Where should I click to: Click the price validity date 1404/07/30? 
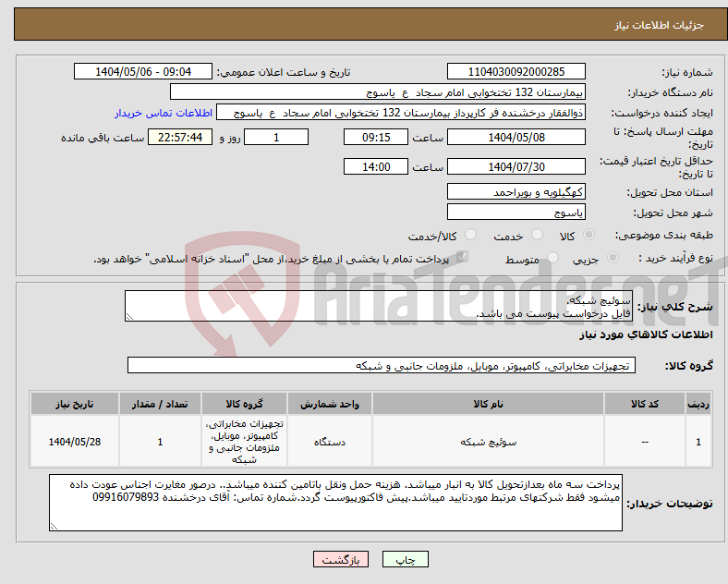[516, 166]
